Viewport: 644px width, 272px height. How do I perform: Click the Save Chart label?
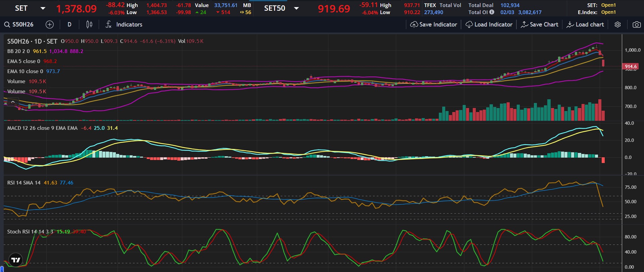544,24
